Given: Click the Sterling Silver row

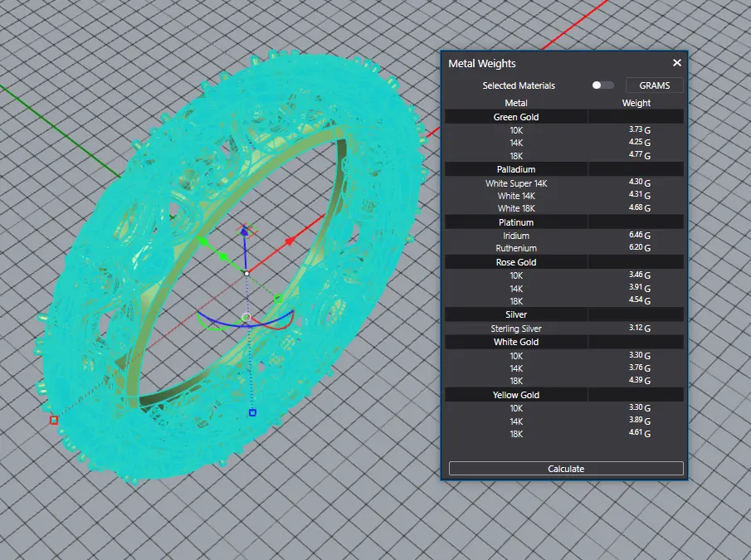Looking at the screenshot, I should click(516, 329).
